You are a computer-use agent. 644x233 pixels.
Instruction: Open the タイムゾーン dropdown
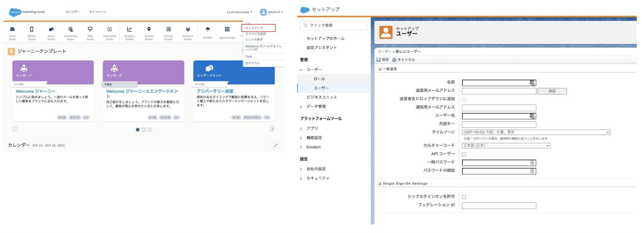(x=536, y=132)
